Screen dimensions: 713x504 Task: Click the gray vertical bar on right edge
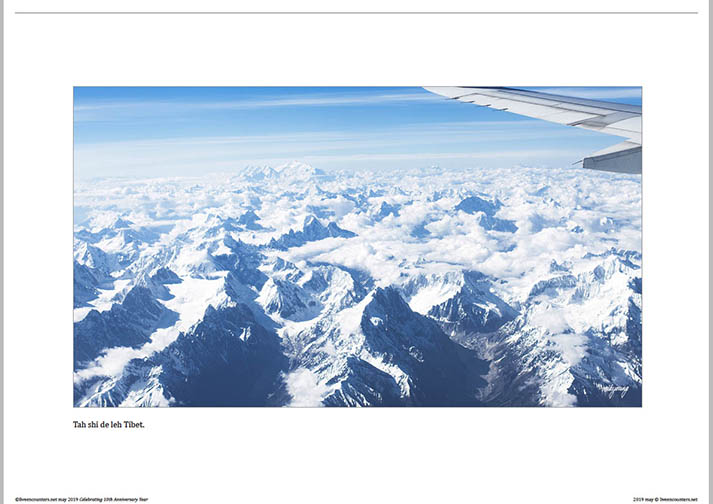(x=711, y=252)
